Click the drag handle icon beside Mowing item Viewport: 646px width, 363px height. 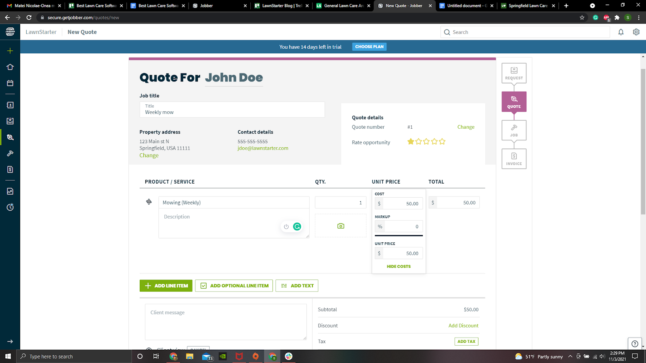(149, 202)
